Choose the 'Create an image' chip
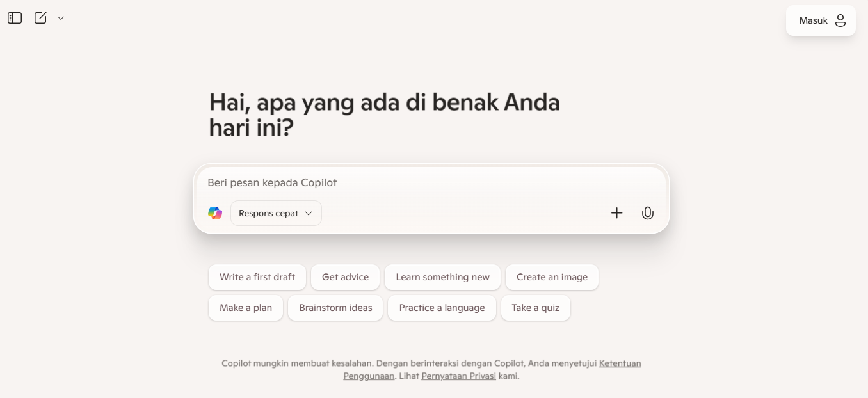Viewport: 868px width, 398px height. (552, 277)
